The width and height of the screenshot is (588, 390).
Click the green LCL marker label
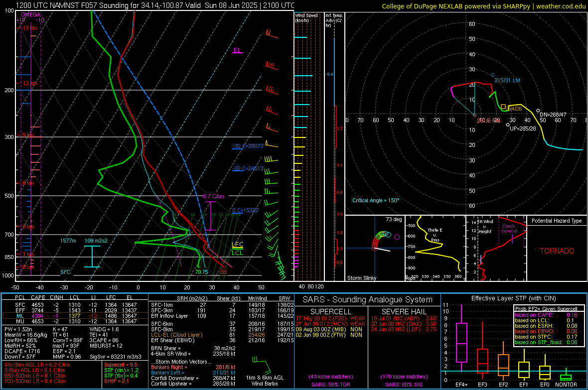237,253
